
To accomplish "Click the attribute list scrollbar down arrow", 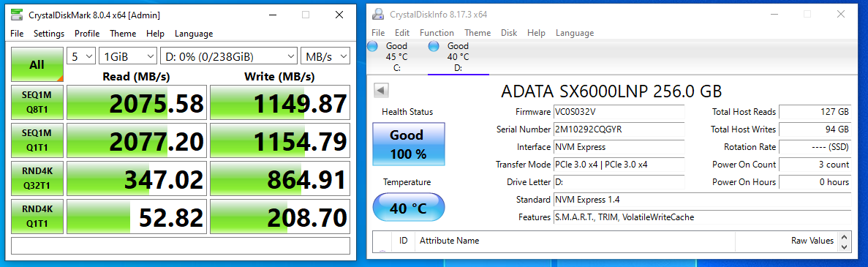I will coord(844,247).
